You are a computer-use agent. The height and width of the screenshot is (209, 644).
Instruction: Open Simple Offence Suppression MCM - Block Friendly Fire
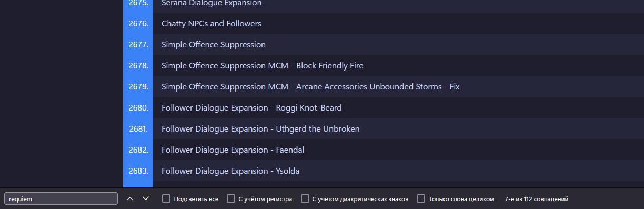[x=398, y=65]
